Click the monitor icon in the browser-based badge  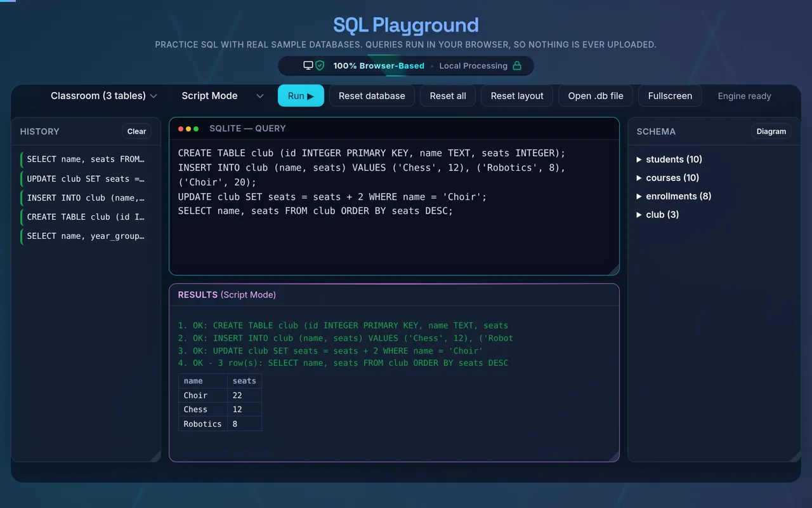tap(308, 65)
